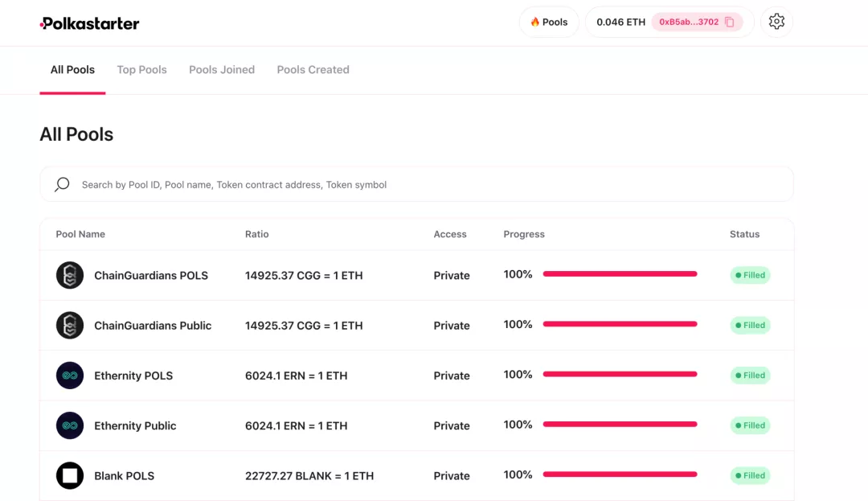Click the Pool Name column header

point(80,234)
